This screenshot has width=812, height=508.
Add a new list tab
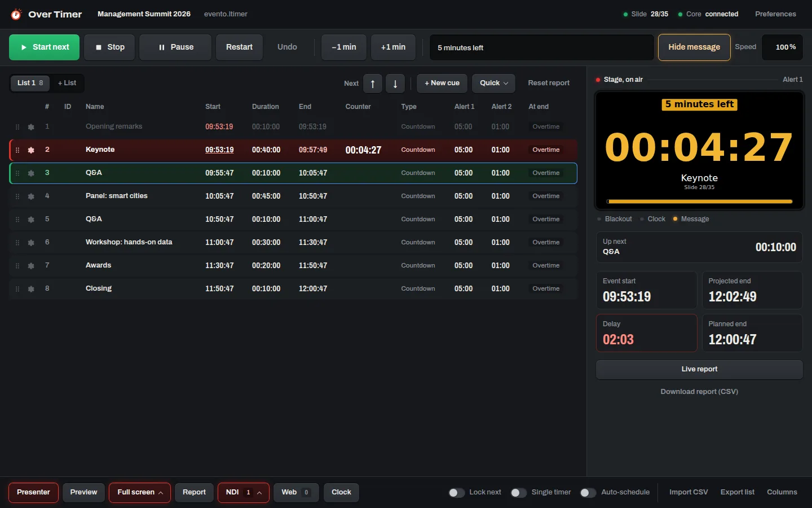(67, 84)
